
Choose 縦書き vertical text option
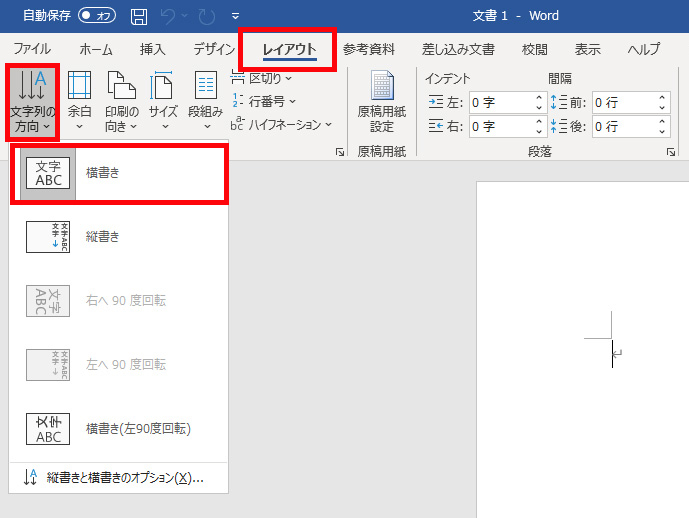pos(119,237)
